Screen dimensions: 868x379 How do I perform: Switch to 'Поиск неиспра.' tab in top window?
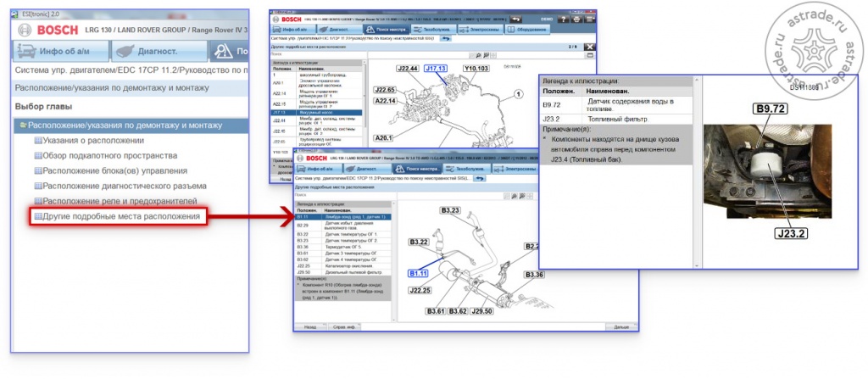[387, 30]
